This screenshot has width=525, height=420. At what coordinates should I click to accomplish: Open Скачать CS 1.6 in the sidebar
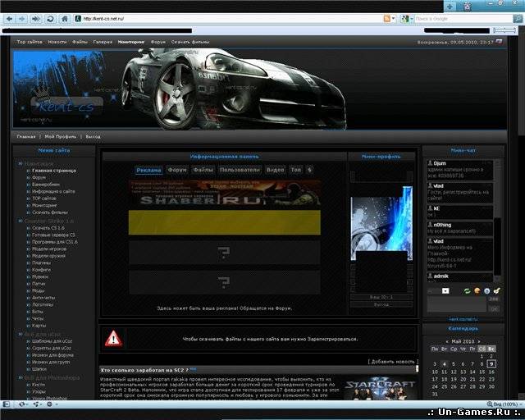[x=48, y=226]
